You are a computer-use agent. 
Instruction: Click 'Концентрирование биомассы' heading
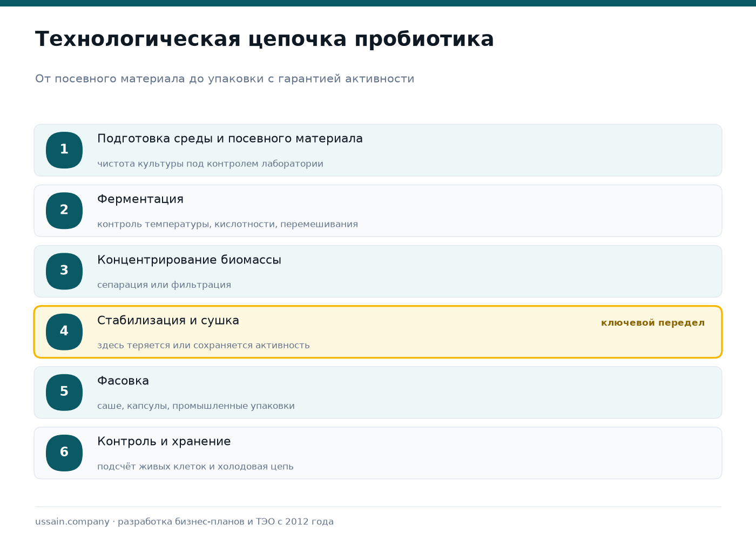(x=189, y=260)
